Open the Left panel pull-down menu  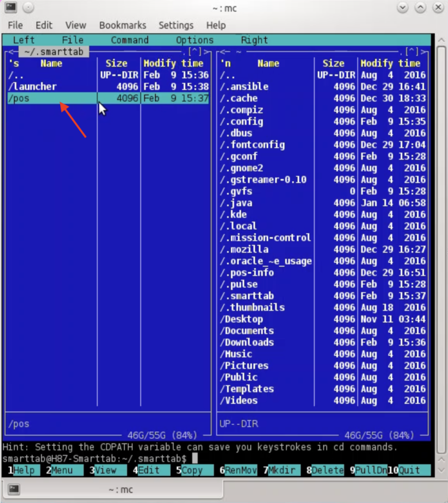[23, 40]
